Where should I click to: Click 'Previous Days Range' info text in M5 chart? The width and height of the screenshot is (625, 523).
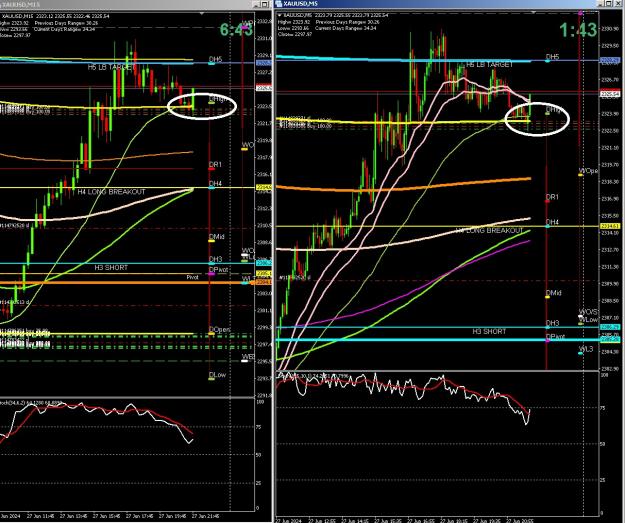point(347,22)
